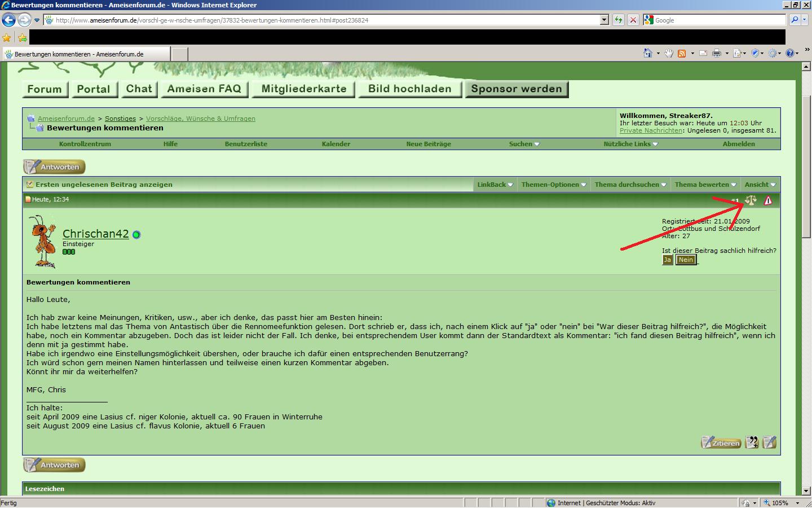This screenshot has height=508, width=812.
Task: Click Chrischan42 online status indicator
Action: coord(136,235)
